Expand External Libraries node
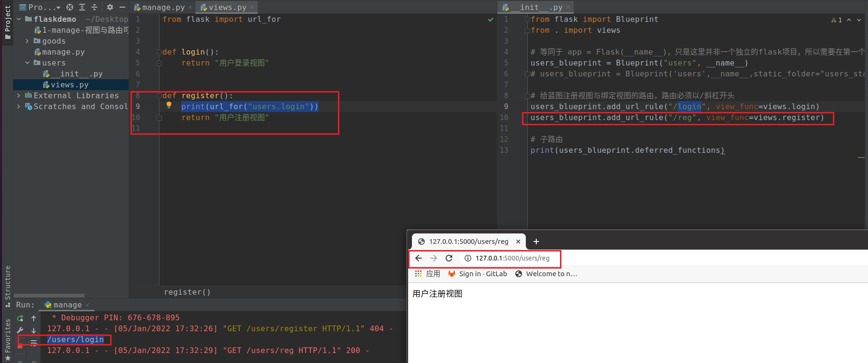Viewport: 868px width, 363px height. [x=19, y=96]
